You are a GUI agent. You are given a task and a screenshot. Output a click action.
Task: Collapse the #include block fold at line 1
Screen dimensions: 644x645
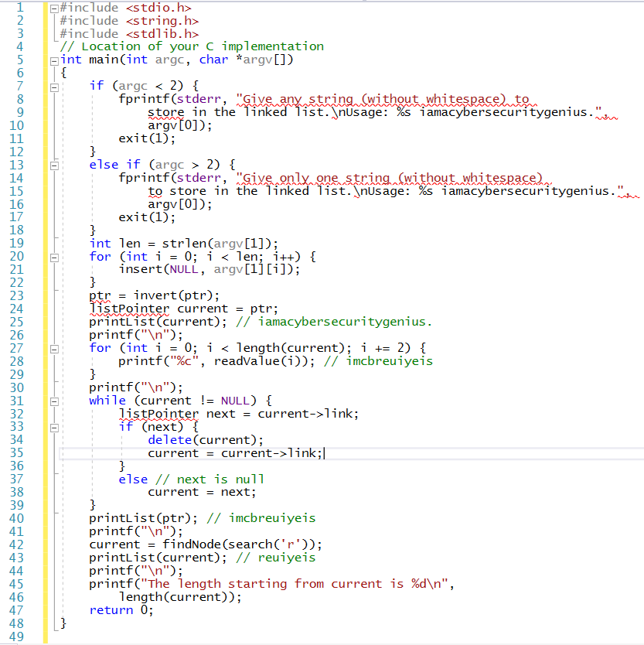[54, 9]
